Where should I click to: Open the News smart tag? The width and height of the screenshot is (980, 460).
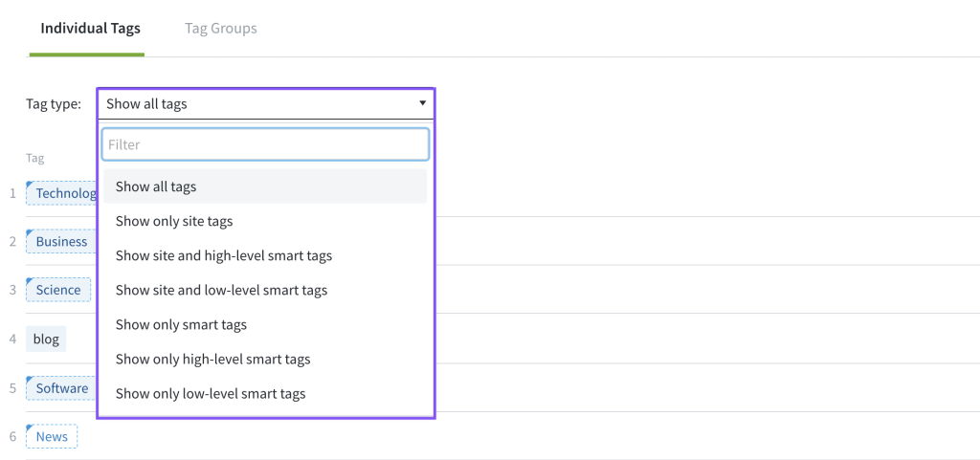pyautogui.click(x=52, y=436)
